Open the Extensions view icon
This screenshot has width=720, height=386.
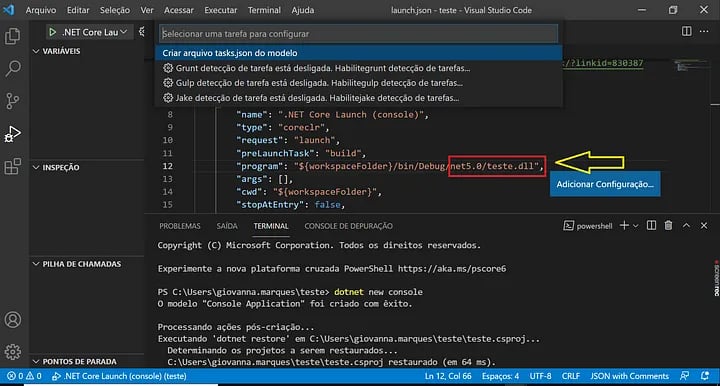[x=12, y=166]
